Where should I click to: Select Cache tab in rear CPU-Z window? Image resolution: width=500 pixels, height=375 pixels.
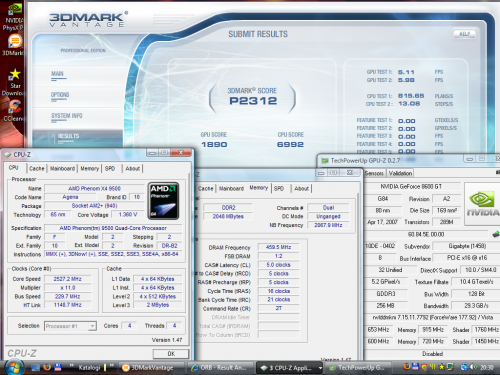click(206, 189)
